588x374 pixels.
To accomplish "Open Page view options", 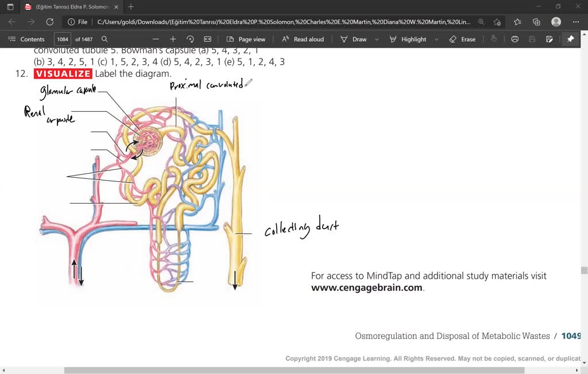I will (246, 39).
